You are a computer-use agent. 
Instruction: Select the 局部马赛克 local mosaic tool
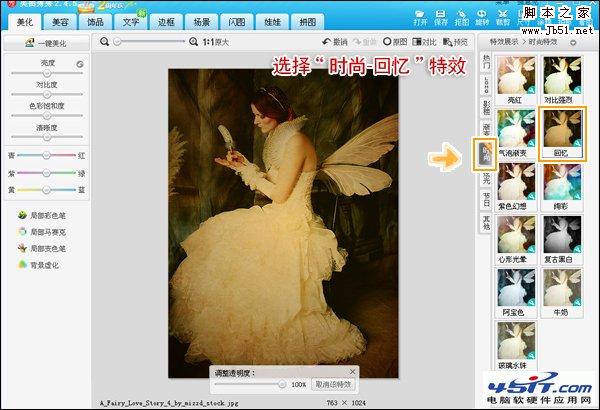tap(42, 232)
